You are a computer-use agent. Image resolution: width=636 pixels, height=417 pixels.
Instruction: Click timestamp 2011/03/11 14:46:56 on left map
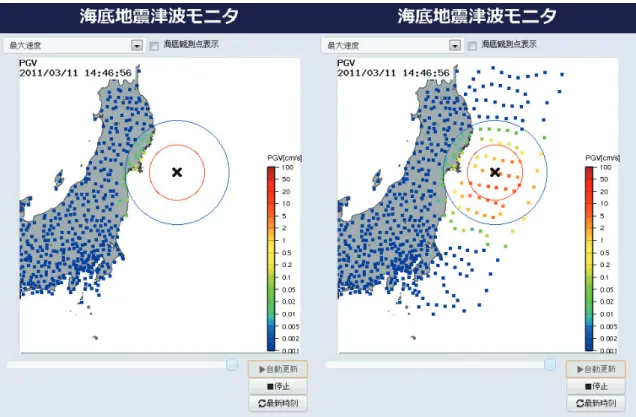[75, 73]
